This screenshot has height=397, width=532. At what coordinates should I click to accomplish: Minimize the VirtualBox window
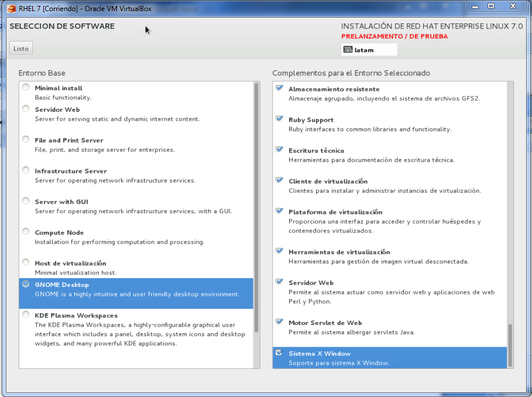(x=475, y=6)
